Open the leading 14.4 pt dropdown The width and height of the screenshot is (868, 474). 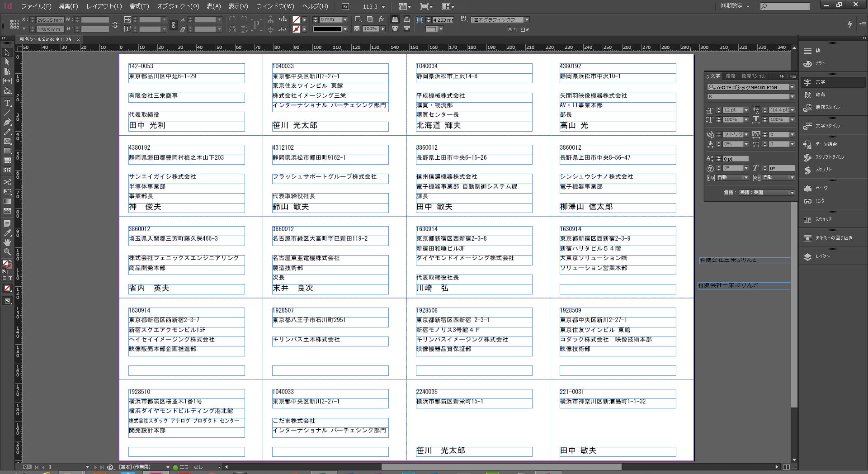(792, 110)
